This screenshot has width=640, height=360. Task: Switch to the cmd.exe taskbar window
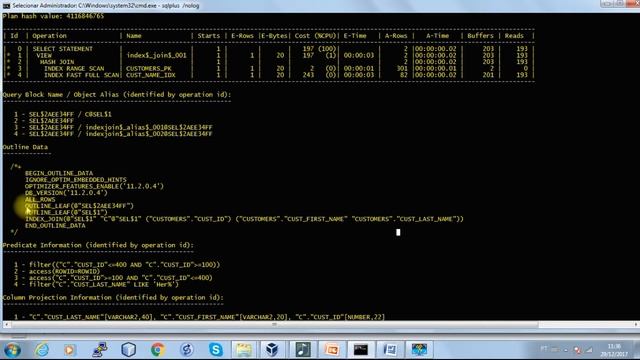(x=361, y=350)
